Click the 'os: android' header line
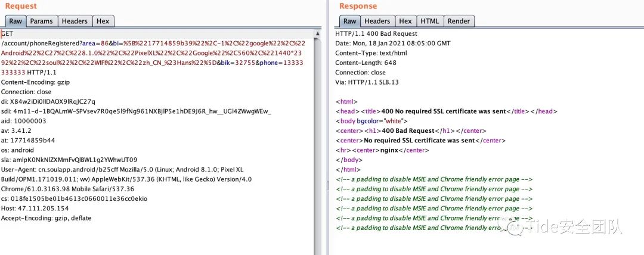The width and height of the screenshot is (644, 255). click(18, 150)
